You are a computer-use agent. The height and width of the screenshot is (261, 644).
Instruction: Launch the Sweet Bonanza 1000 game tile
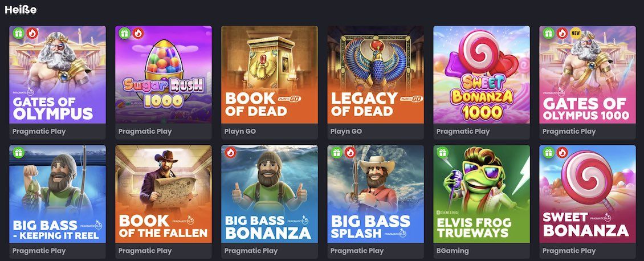tap(482, 75)
